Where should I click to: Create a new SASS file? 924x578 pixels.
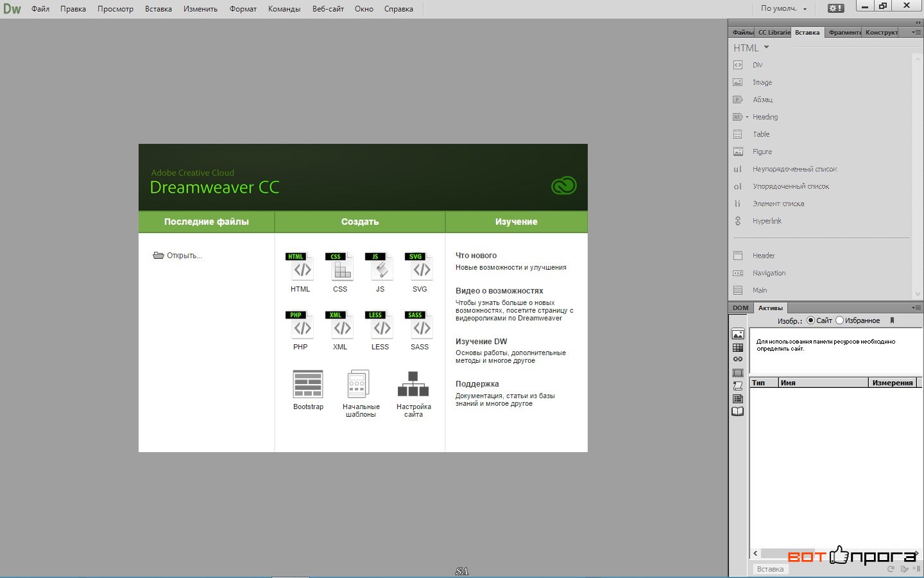420,330
